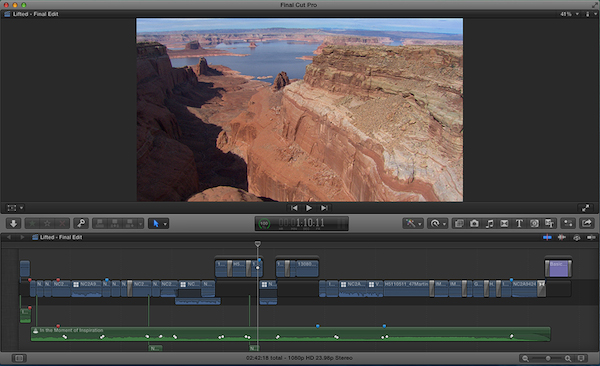Toggle skimming in the timeline
Viewport: 600px width, 366px height.
(x=547, y=238)
